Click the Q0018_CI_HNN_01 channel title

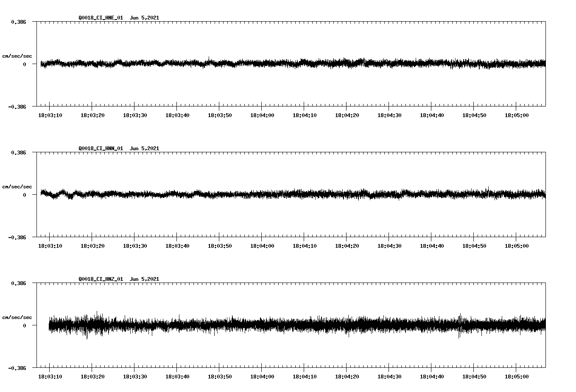pos(101,148)
